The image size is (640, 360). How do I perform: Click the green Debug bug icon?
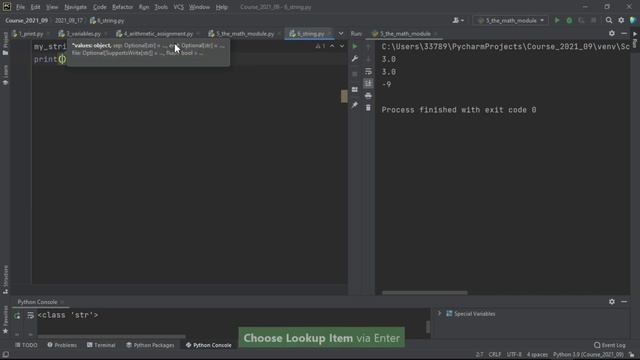[569, 20]
